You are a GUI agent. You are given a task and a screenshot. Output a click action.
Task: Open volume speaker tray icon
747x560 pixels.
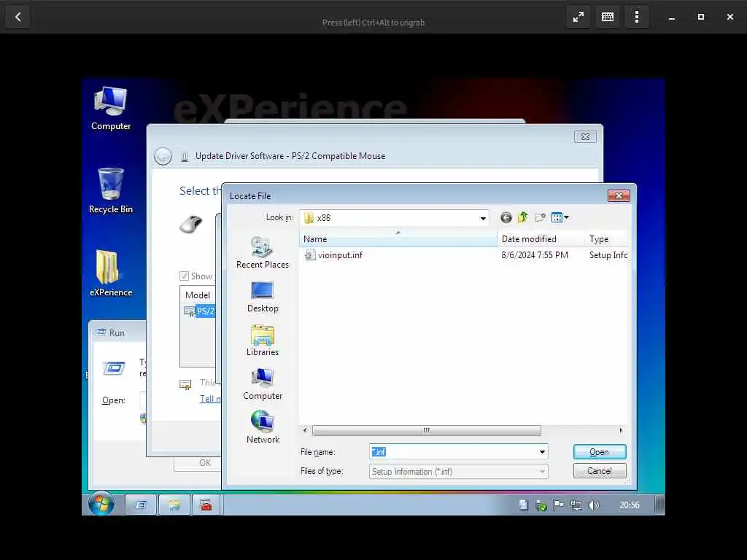pyautogui.click(x=593, y=505)
